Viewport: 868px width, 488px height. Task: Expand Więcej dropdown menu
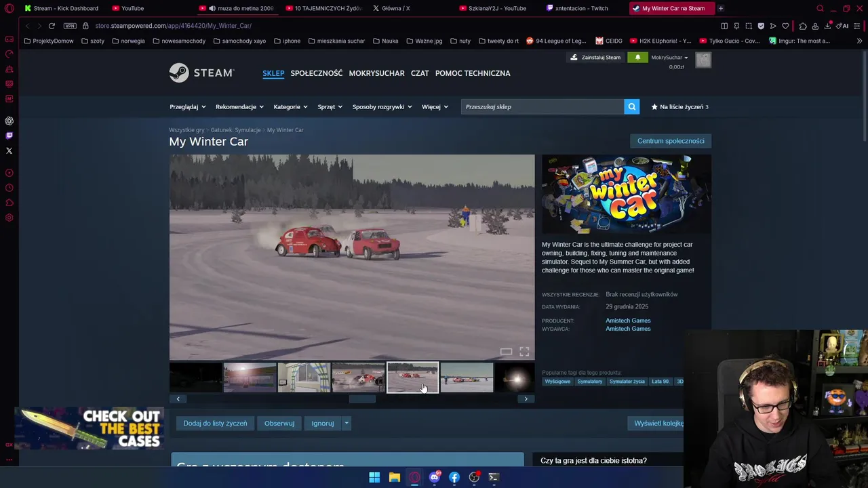point(435,106)
